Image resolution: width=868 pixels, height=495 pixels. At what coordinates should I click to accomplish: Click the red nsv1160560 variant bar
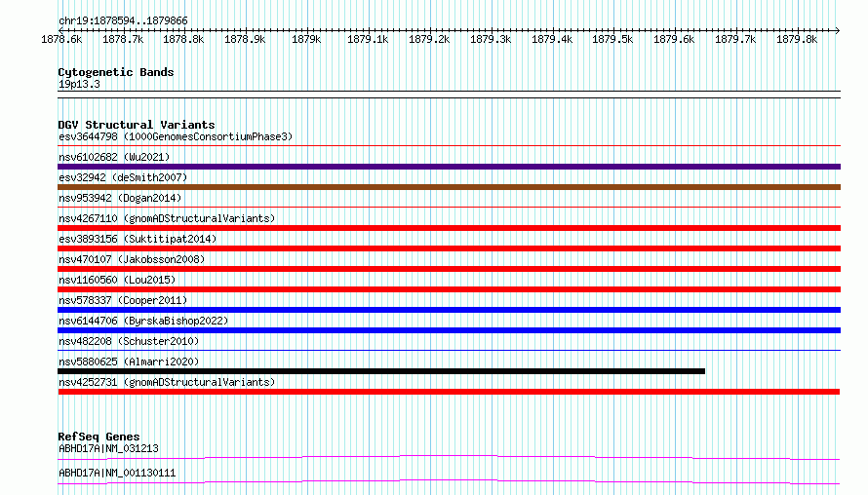[x=449, y=289]
